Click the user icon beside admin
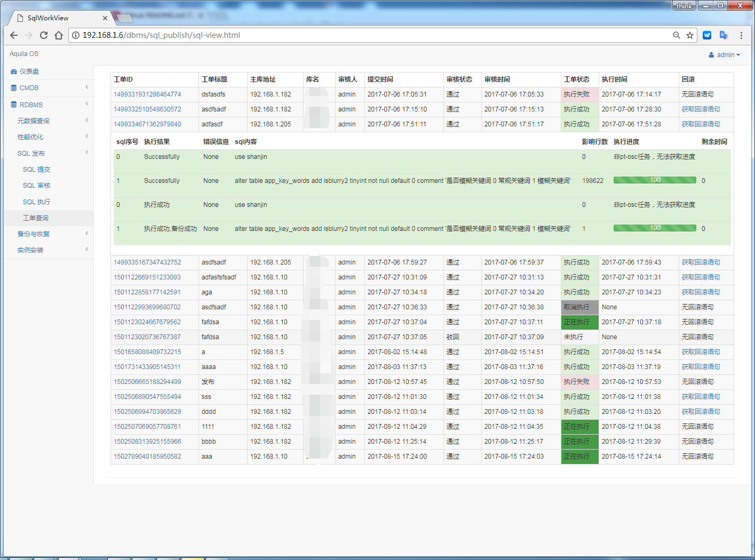Screen dimensions: 755x560 tap(711, 55)
